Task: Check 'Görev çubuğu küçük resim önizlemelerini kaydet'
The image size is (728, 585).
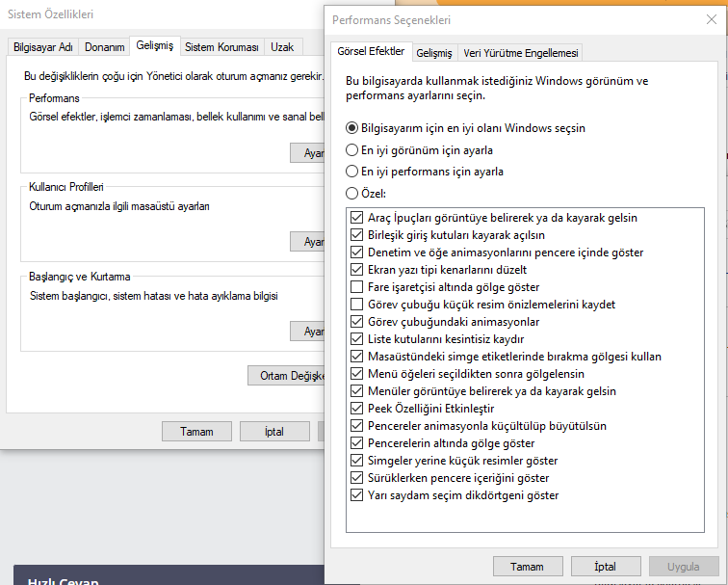Action: [356, 305]
